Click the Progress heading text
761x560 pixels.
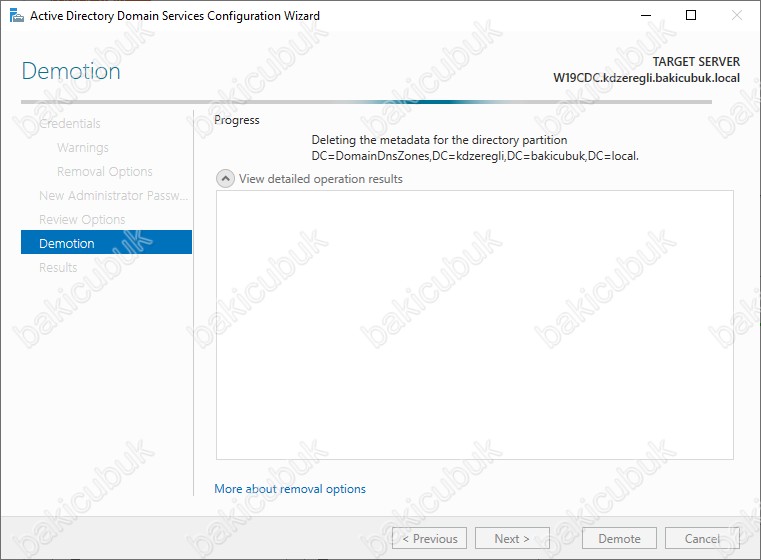[x=237, y=120]
